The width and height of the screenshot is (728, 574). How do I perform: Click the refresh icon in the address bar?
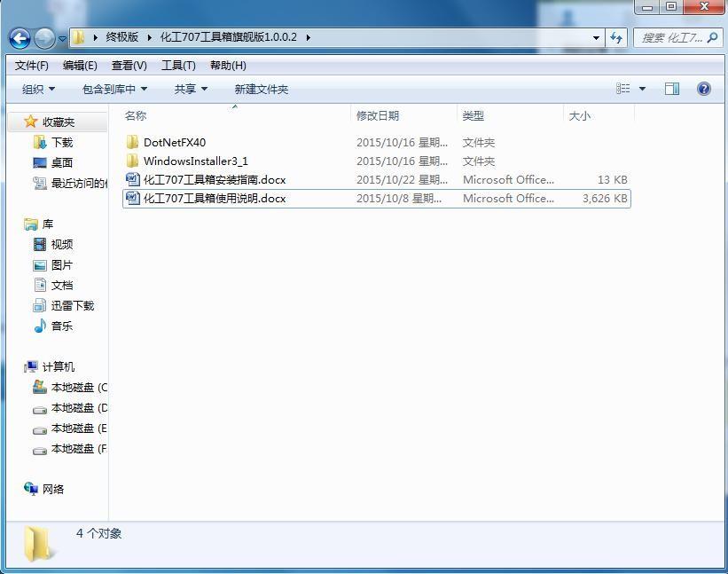617,37
